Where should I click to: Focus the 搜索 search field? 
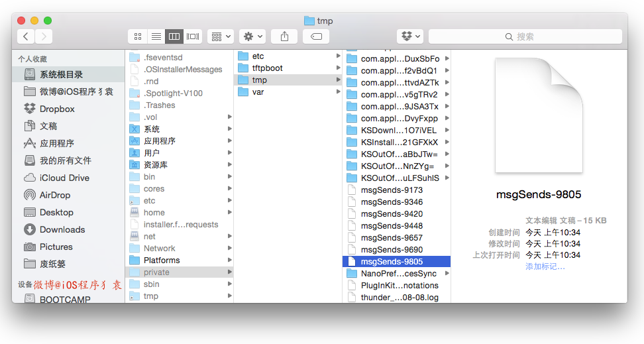coord(525,36)
